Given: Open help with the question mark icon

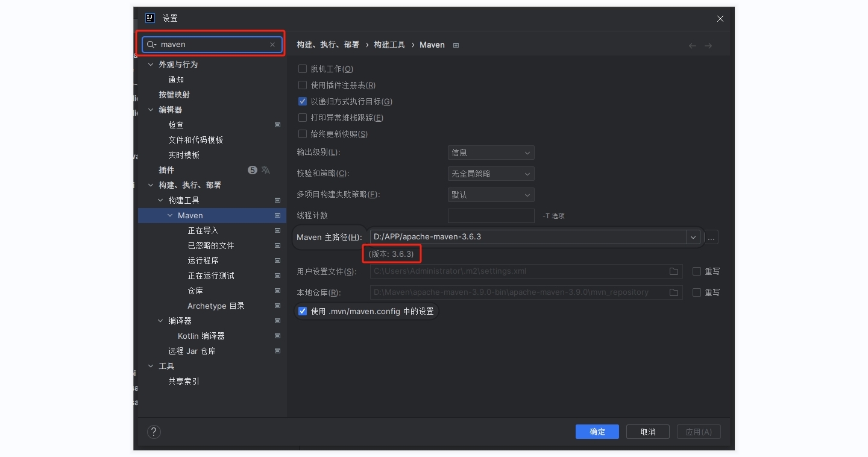Looking at the screenshot, I should pos(154,432).
